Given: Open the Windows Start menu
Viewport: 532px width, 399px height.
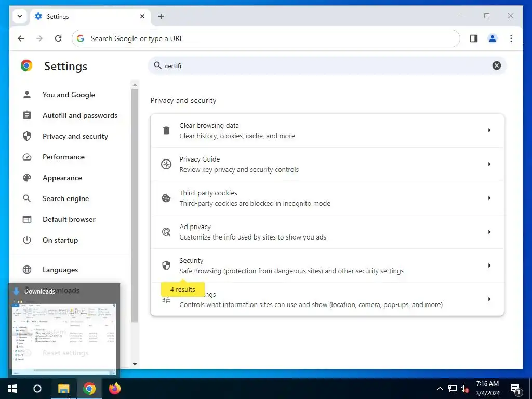Looking at the screenshot, I should click(x=12, y=389).
